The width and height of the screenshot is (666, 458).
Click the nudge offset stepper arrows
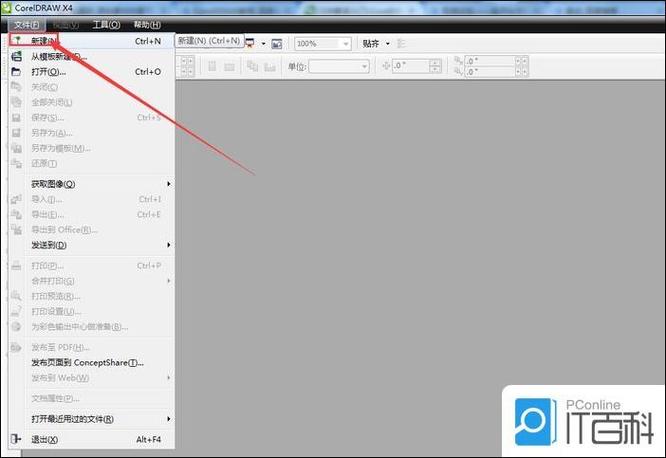coord(435,66)
